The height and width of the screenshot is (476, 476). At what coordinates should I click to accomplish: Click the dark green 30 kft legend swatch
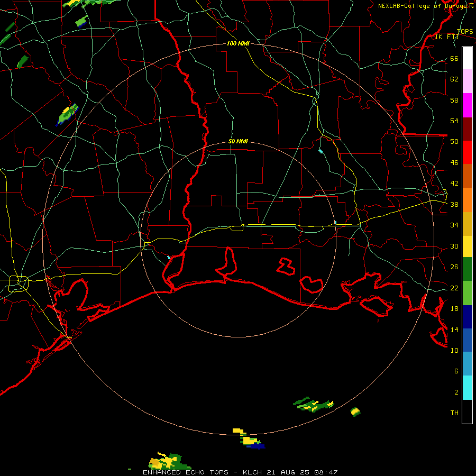[467, 269]
